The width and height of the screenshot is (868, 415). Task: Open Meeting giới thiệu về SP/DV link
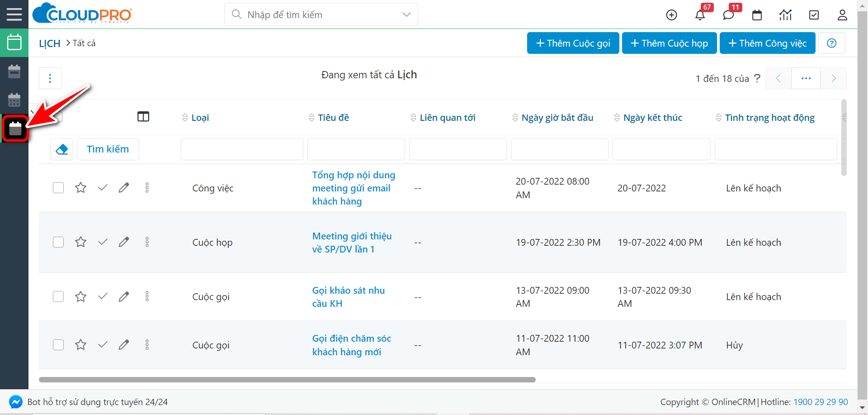tap(352, 243)
